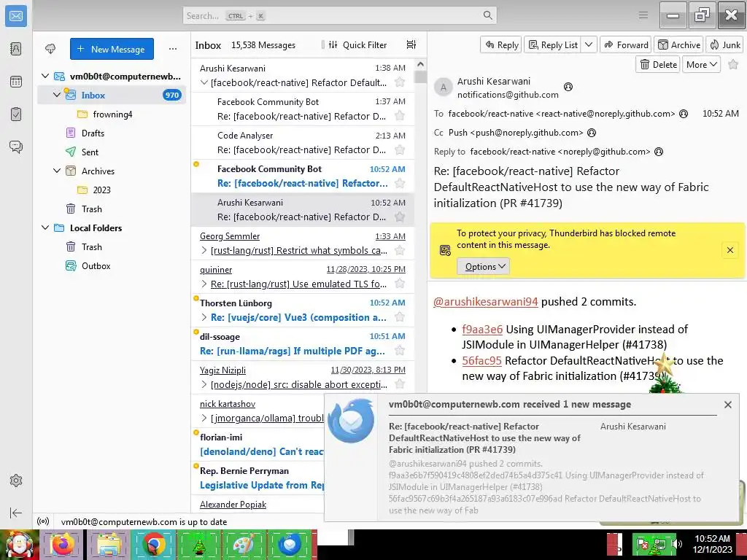The image size is (747, 560).
Task: Open Paint from the taskbar
Action: 244,544
